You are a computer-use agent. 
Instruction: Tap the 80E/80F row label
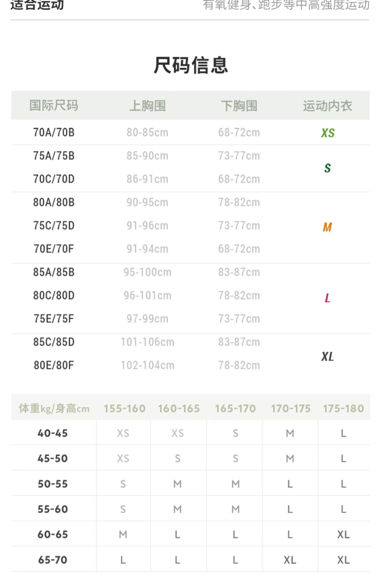pyautogui.click(x=54, y=365)
